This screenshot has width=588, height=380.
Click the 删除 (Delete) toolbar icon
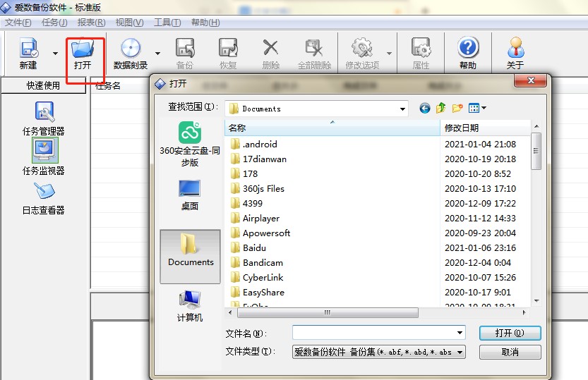tap(271, 48)
